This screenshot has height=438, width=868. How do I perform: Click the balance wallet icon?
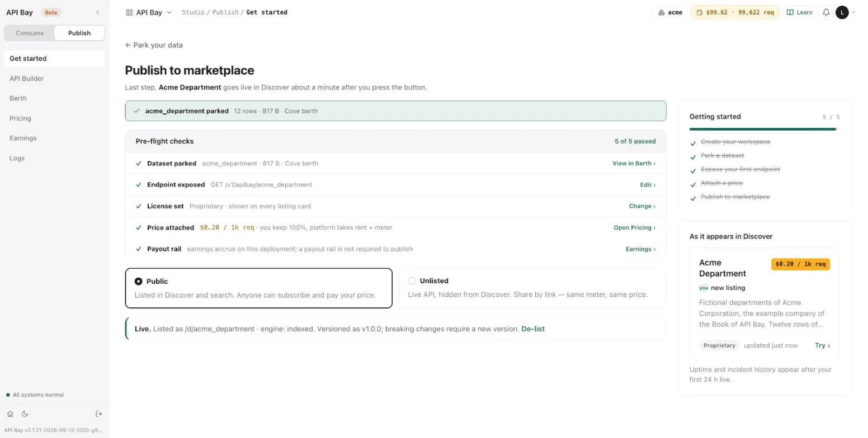[x=699, y=12]
